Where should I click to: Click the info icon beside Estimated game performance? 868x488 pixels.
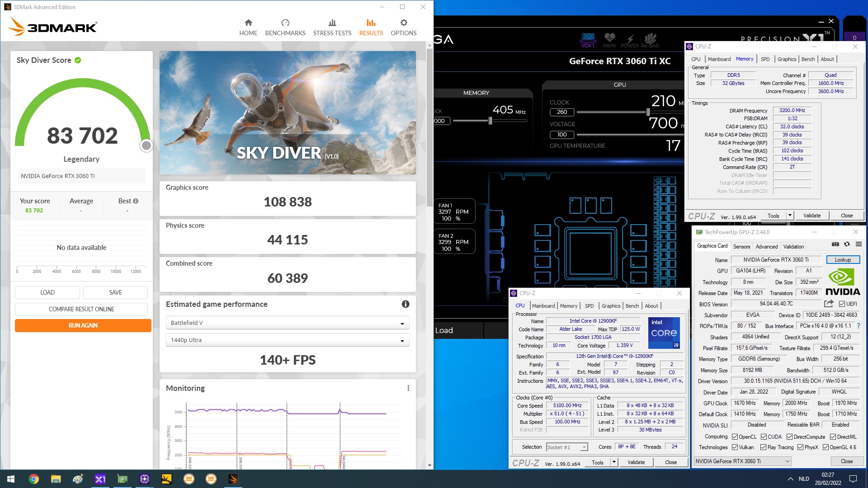406,304
